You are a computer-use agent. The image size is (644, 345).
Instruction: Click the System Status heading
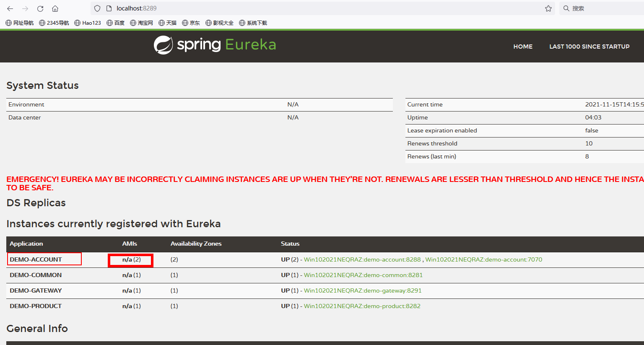[x=42, y=86]
